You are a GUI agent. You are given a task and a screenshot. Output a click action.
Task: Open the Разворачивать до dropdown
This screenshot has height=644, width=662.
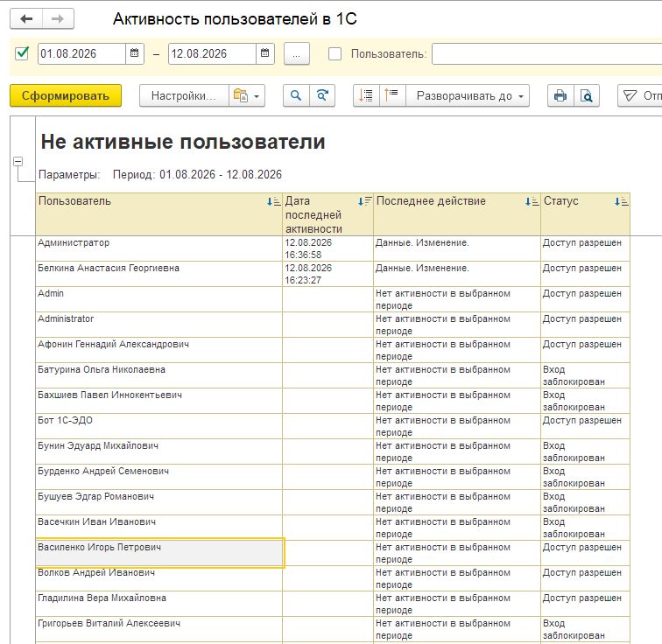(468, 95)
